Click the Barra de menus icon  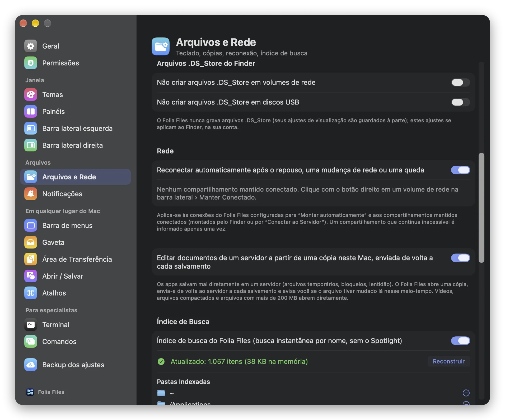click(x=31, y=226)
